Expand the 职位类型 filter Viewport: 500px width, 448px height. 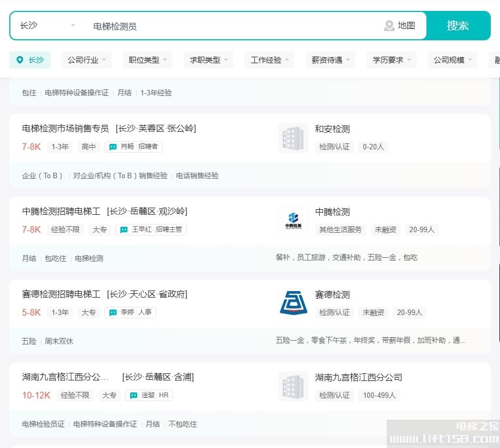coord(147,59)
